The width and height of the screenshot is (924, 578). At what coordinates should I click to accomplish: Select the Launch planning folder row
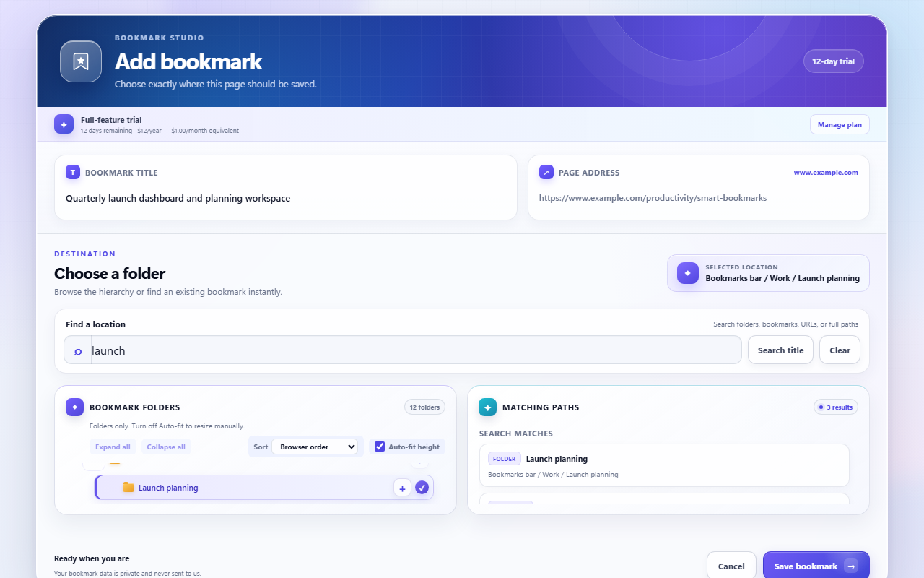[264, 488]
